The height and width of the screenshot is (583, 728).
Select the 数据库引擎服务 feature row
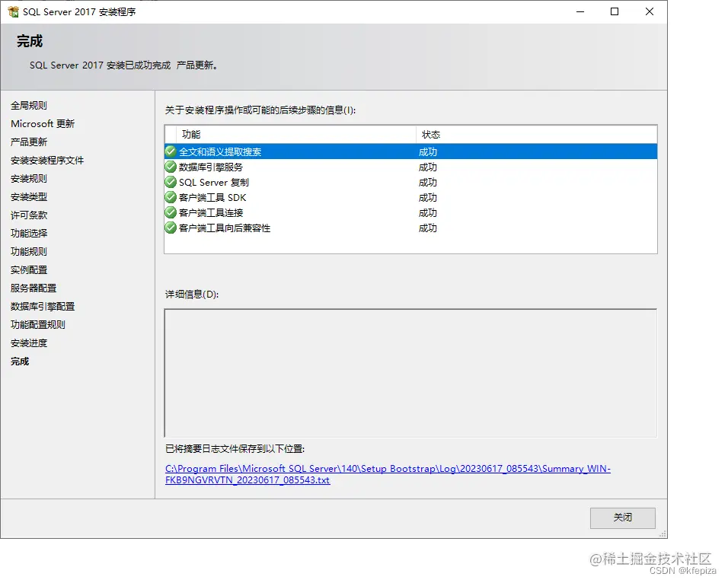pyautogui.click(x=411, y=167)
